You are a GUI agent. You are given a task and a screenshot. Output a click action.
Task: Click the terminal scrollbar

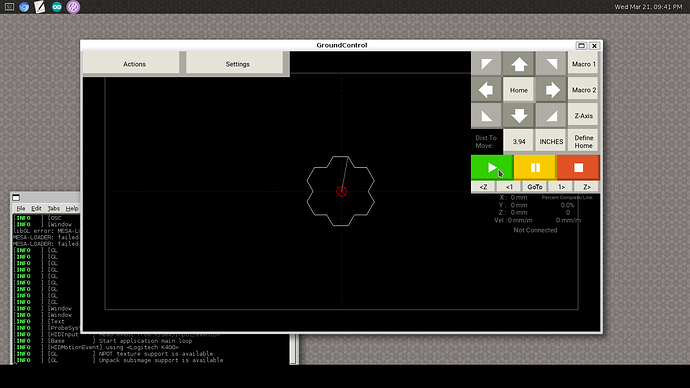294,349
